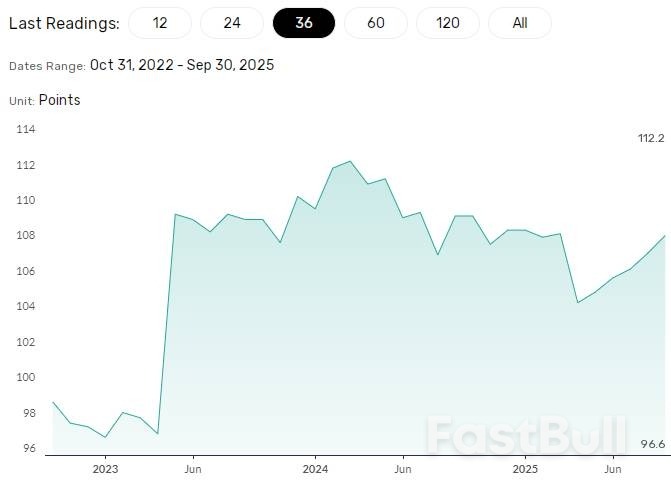Select the 12 last readings option
This screenshot has width=671, height=496.
click(x=160, y=22)
